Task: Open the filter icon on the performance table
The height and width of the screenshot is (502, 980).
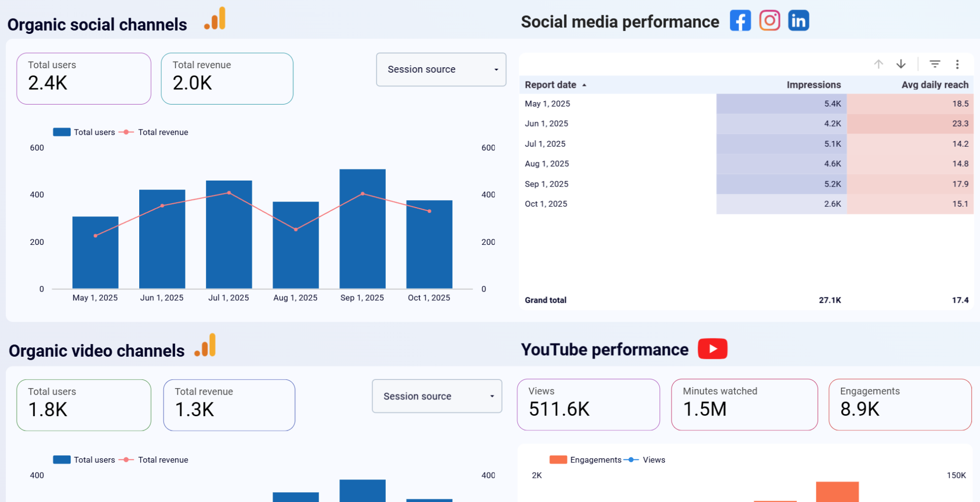Action: coord(934,64)
